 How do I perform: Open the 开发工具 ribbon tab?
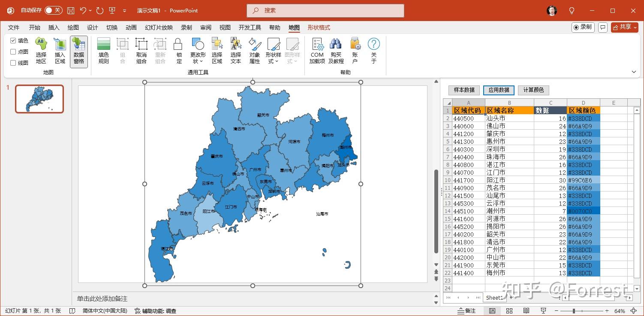tap(250, 27)
